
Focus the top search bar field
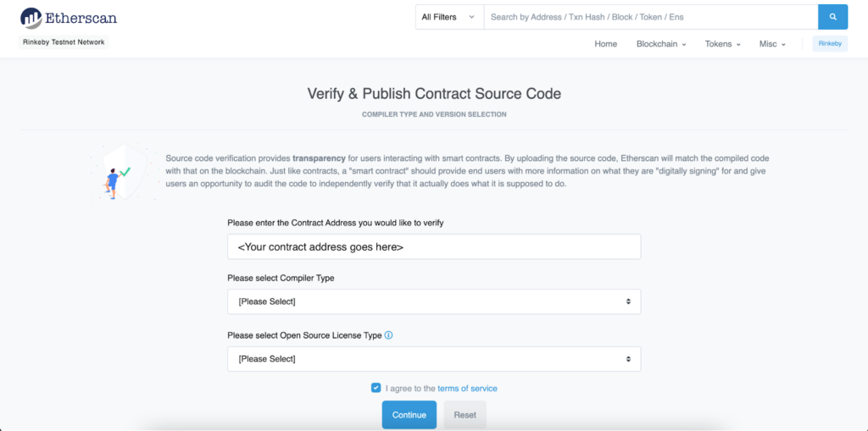tap(650, 17)
